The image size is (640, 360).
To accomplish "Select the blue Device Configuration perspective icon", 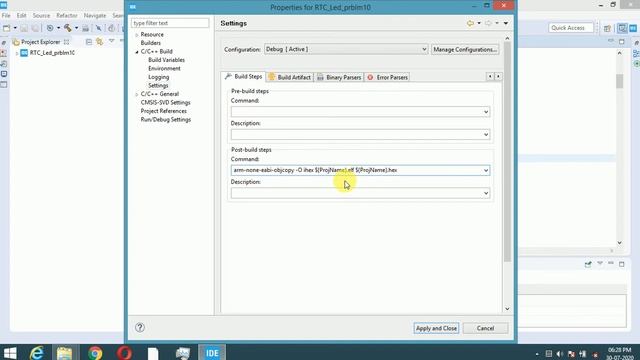I will click(633, 28).
